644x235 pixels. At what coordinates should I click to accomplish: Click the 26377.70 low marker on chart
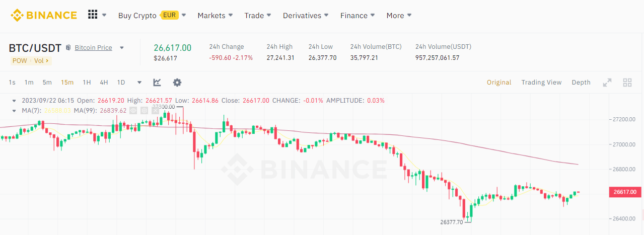[451, 222]
